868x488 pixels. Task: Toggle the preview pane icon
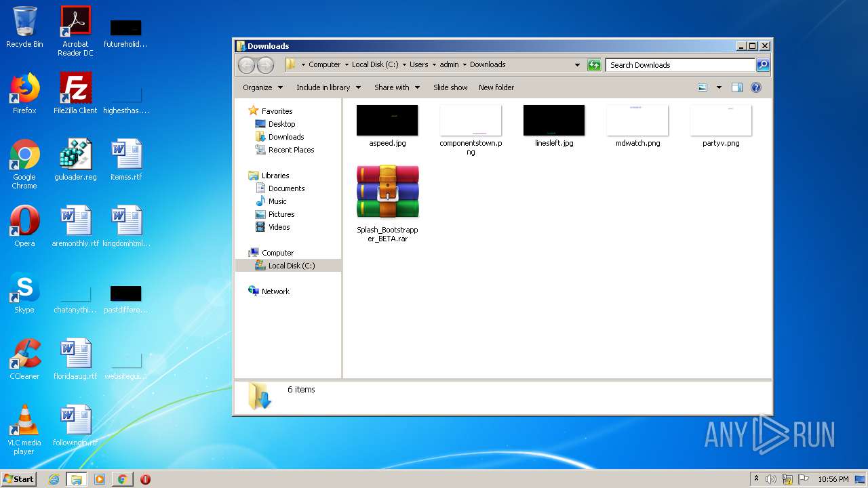coord(737,87)
